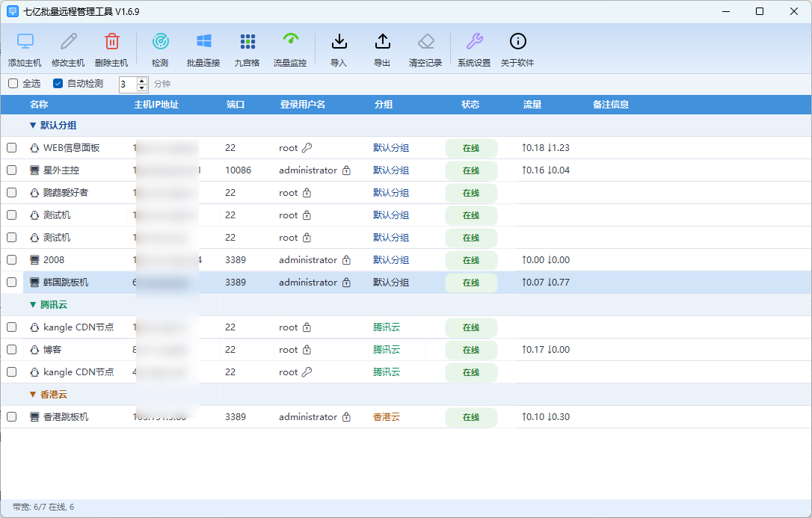Tick the checkbox for 星外主控 host
Image resolution: width=812 pixels, height=518 pixels.
click(11, 170)
